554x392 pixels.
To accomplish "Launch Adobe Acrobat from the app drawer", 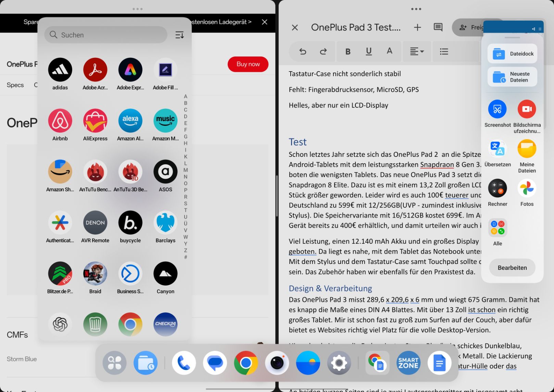I will (95, 70).
